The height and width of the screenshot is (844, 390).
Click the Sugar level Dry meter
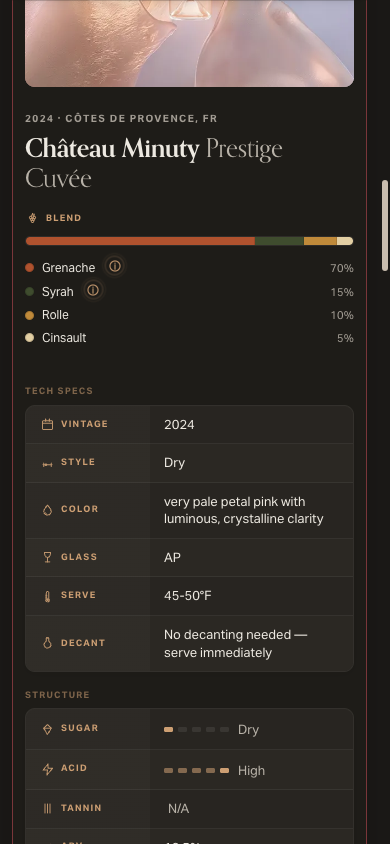(196, 730)
